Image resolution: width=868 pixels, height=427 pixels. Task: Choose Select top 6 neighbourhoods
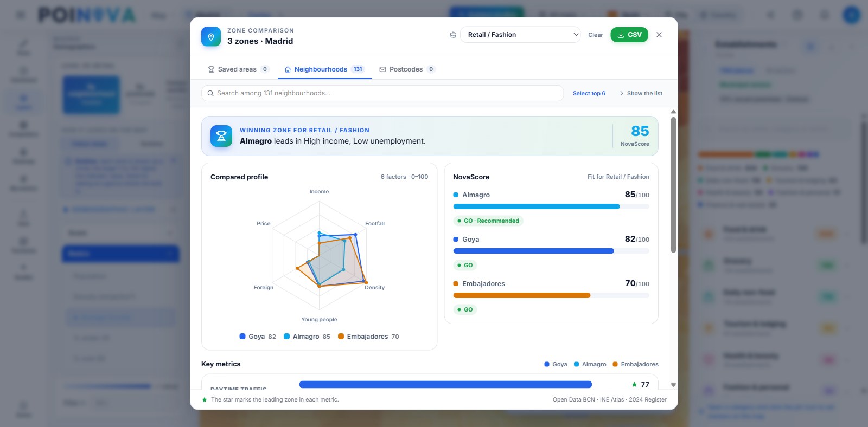pyautogui.click(x=589, y=93)
